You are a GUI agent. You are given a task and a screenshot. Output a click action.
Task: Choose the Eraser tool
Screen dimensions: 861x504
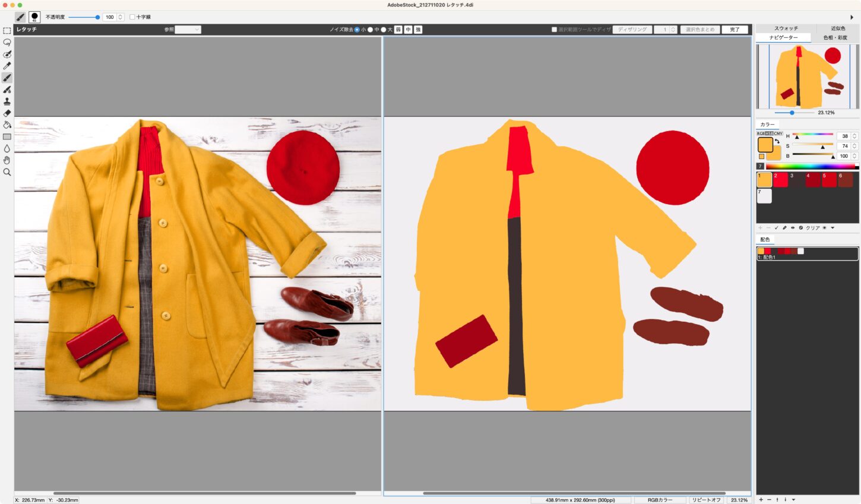click(7, 113)
